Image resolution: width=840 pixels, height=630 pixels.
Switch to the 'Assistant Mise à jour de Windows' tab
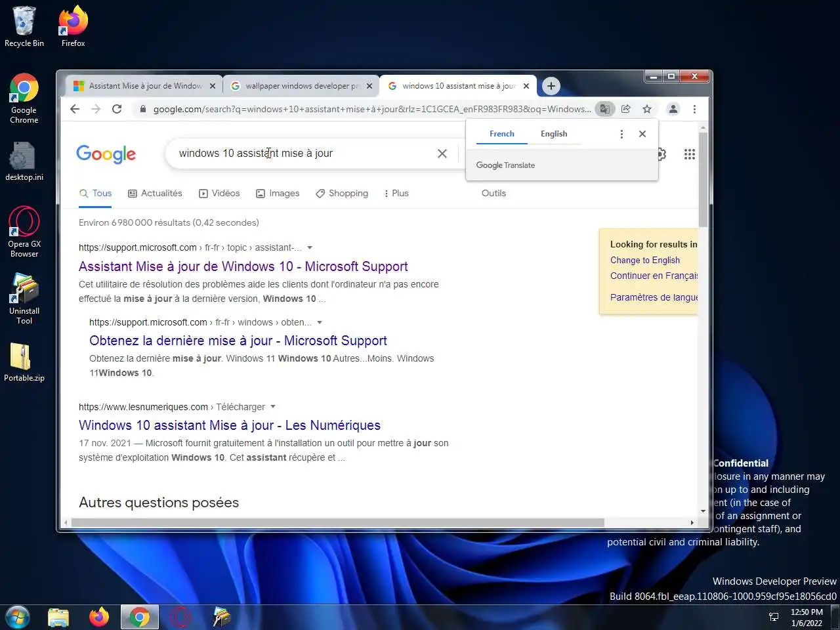144,86
